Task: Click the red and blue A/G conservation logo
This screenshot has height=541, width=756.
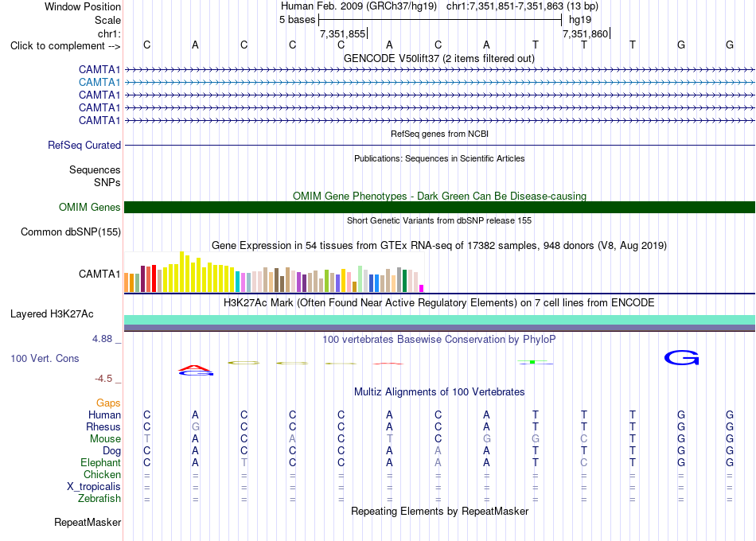Action: tap(195, 370)
